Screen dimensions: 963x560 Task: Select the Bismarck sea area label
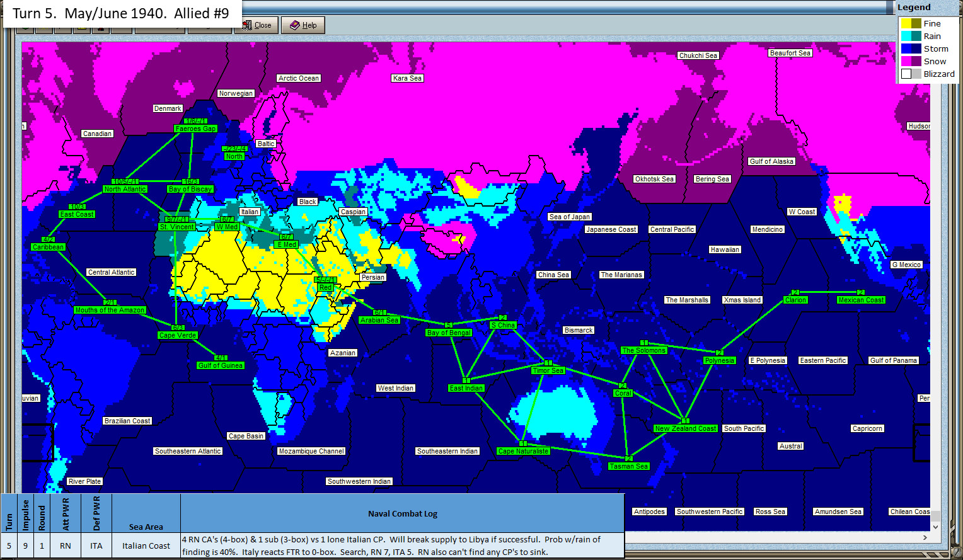pos(579,330)
